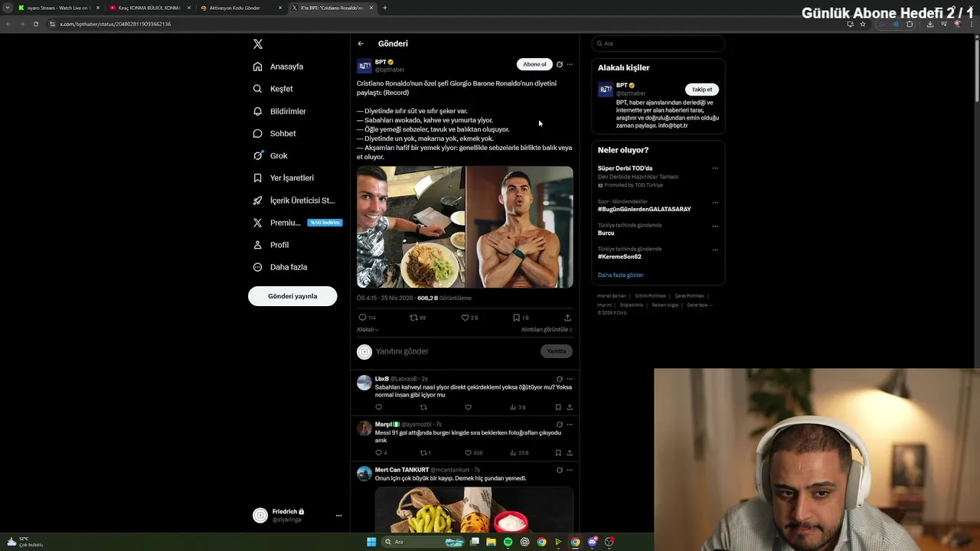Switch to siyaro Stream Kick tab
This screenshot has width=980, height=551.
click(x=58, y=8)
